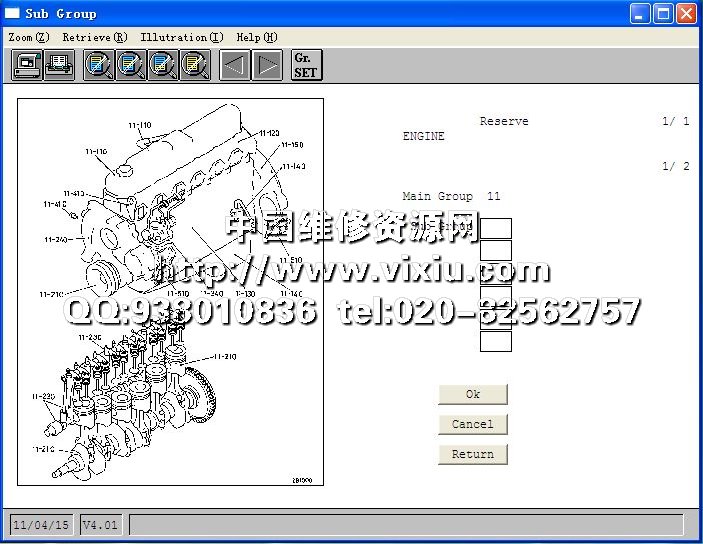Select the second Sub Group input box
Viewport: 703px width, 544px height.
(496, 251)
